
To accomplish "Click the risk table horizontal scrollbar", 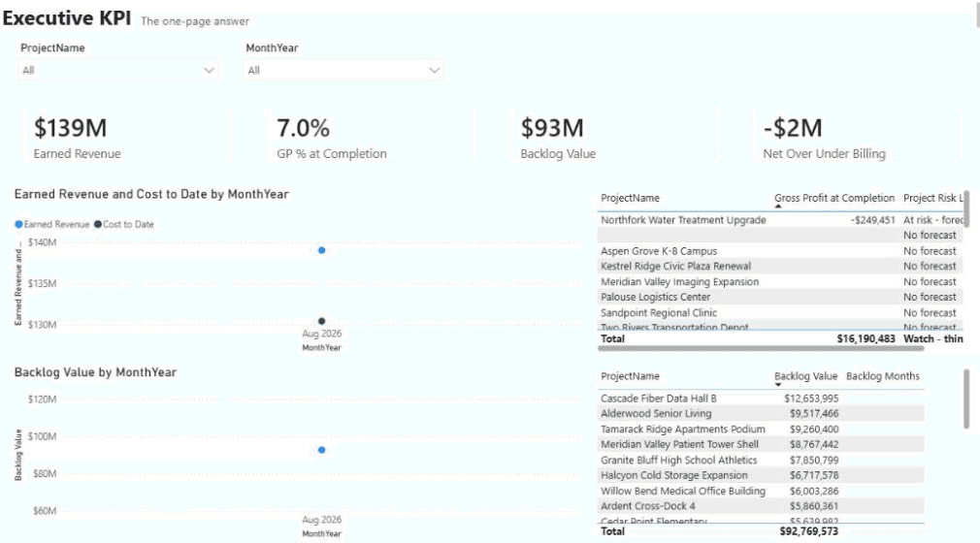I will (x=761, y=349).
